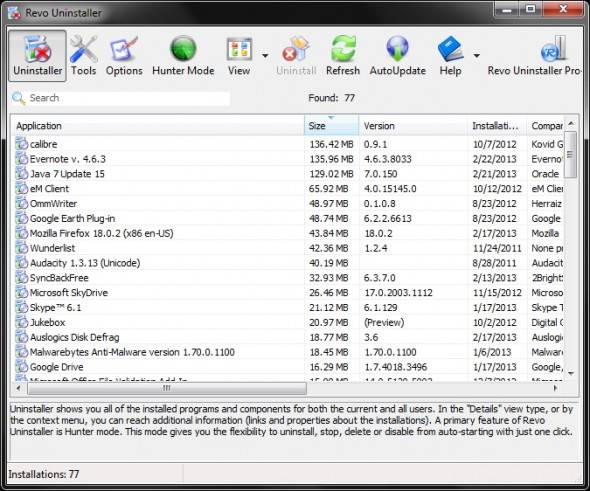This screenshot has height=491, width=590.
Task: Click the Skype 6.1 row icon
Action: pyautogui.click(x=22, y=307)
